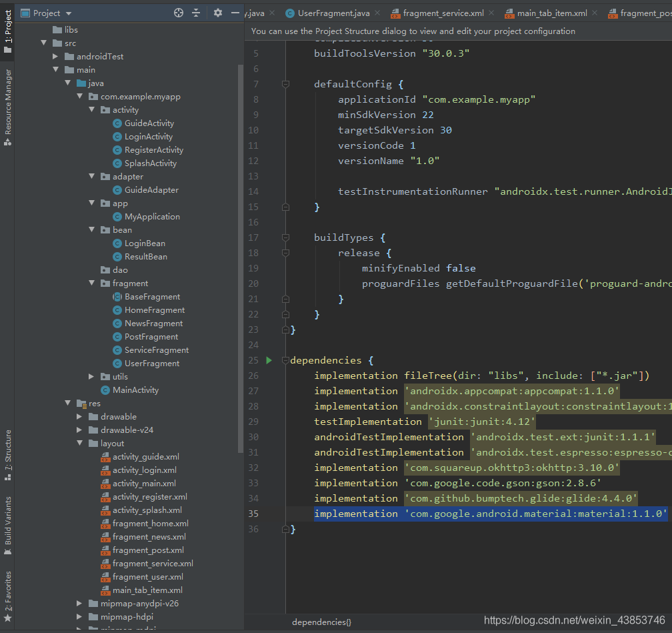Viewport: 672px width, 633px height.
Task: Select the dao package folder
Action: [x=114, y=269]
